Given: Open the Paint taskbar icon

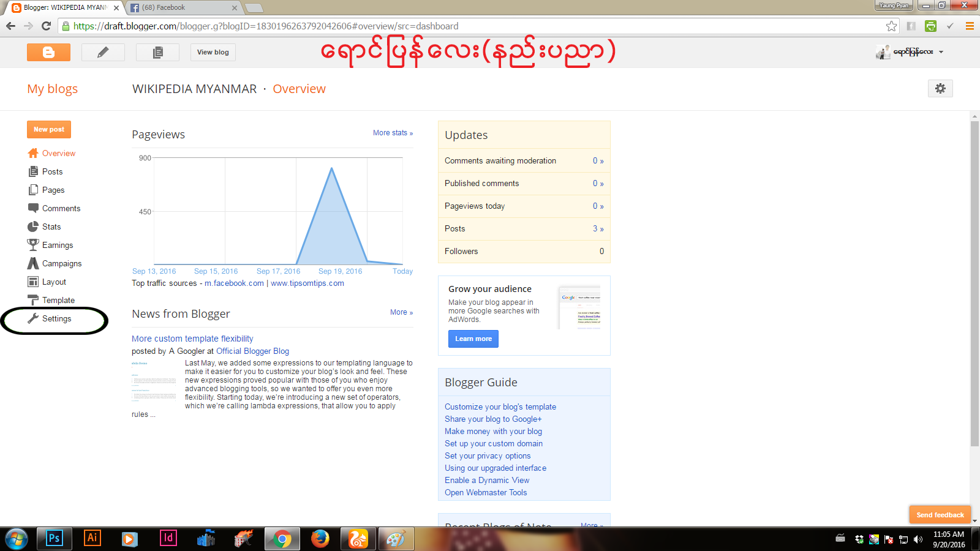Looking at the screenshot, I should (x=396, y=539).
